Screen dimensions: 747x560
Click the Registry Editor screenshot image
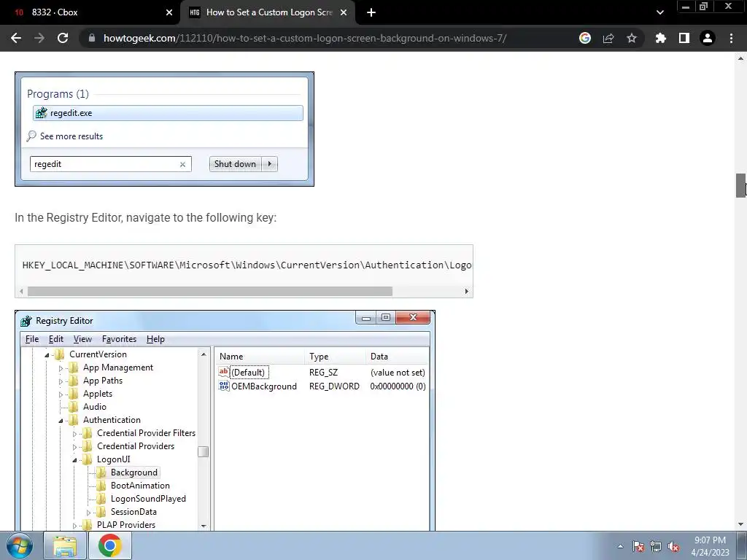click(225, 421)
